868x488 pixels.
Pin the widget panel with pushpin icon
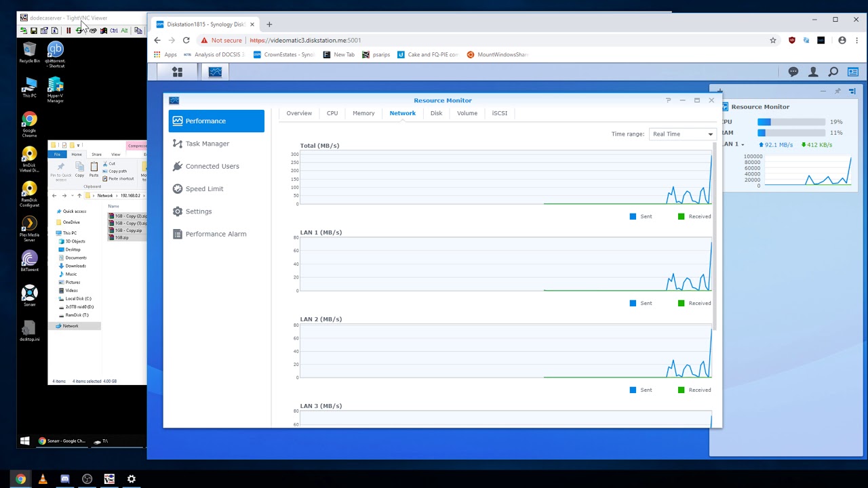click(837, 91)
